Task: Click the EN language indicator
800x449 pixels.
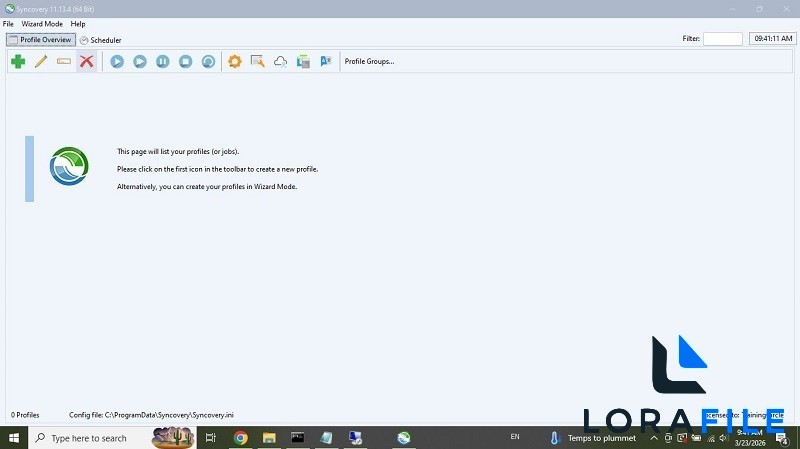Action: [x=515, y=437]
